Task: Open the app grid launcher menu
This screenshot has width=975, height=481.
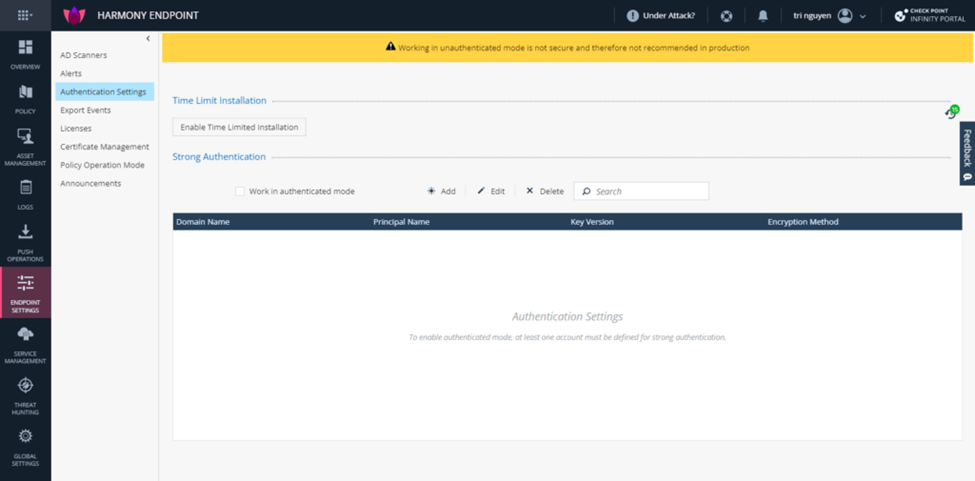Action: [25, 16]
